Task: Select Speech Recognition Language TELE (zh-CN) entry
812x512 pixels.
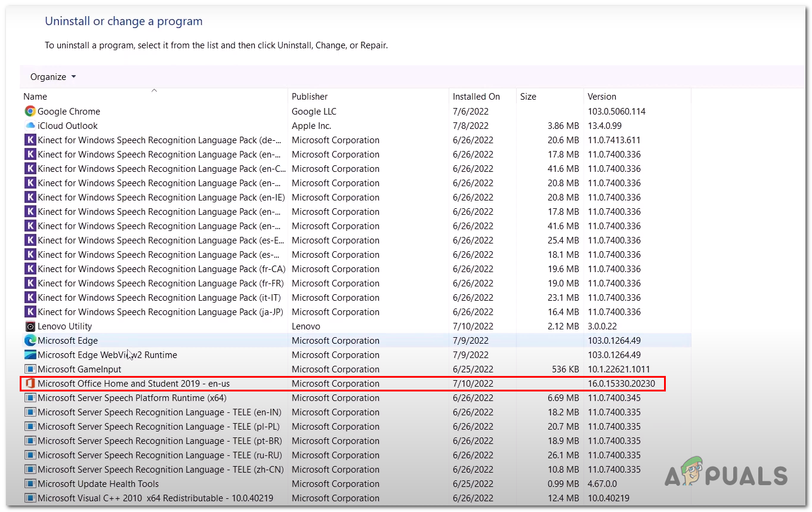Action: 159,470
